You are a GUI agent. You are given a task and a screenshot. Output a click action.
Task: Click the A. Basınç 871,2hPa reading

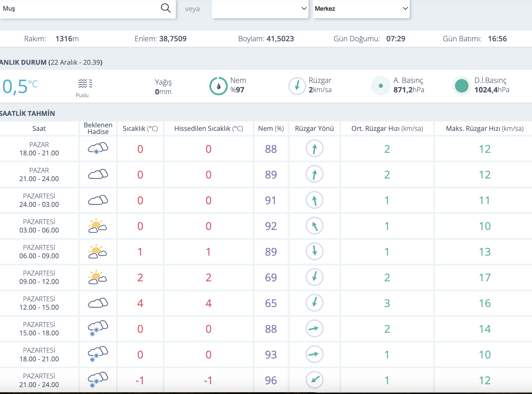pos(409,90)
